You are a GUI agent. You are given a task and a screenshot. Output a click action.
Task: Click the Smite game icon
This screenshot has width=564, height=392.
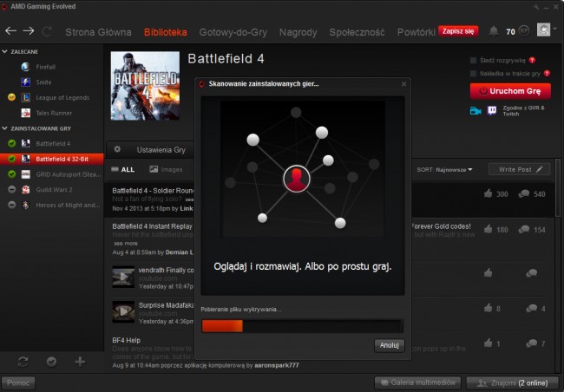pos(25,82)
